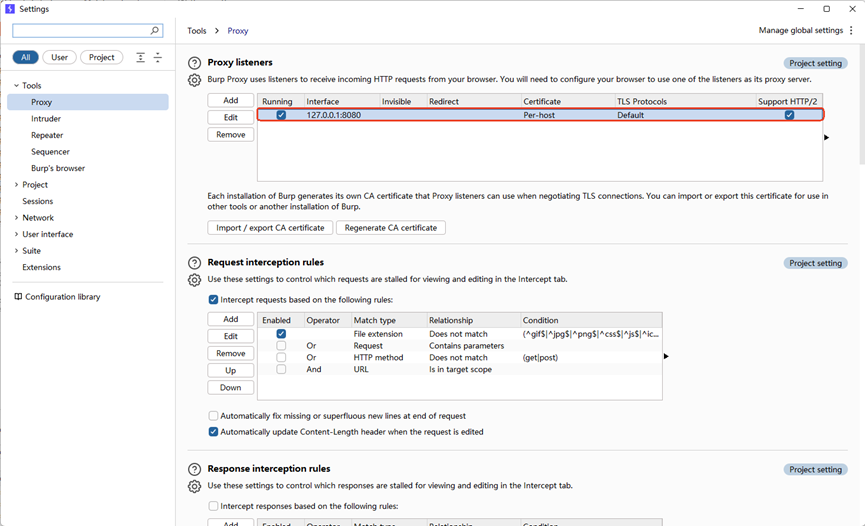Image resolution: width=865 pixels, height=526 pixels.
Task: Click arrow beside the request rules table
Action: click(x=666, y=357)
